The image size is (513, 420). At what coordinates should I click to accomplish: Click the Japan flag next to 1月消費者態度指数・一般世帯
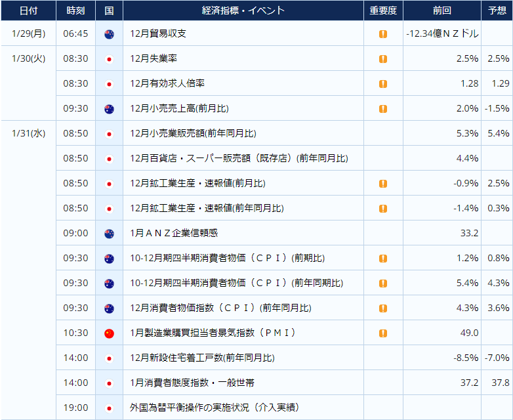click(x=109, y=383)
